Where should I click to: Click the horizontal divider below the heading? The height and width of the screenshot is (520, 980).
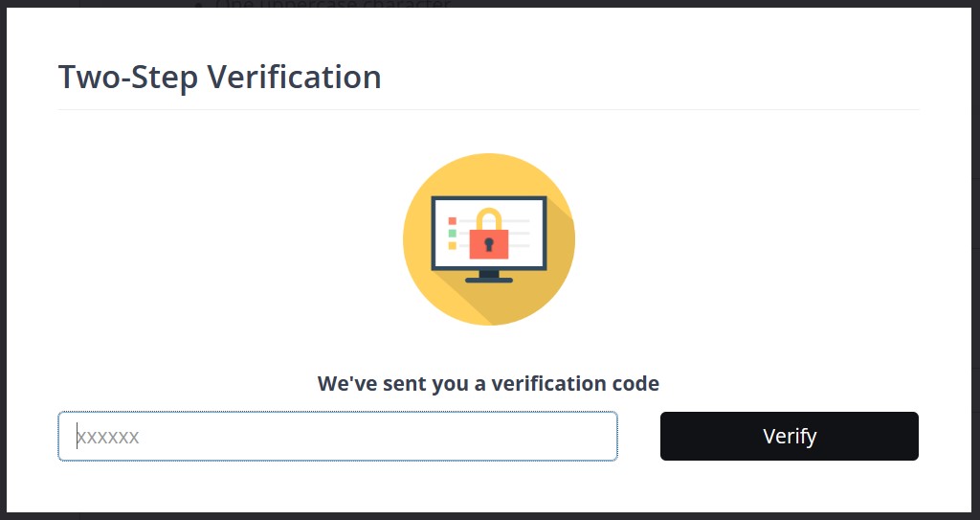pos(488,109)
